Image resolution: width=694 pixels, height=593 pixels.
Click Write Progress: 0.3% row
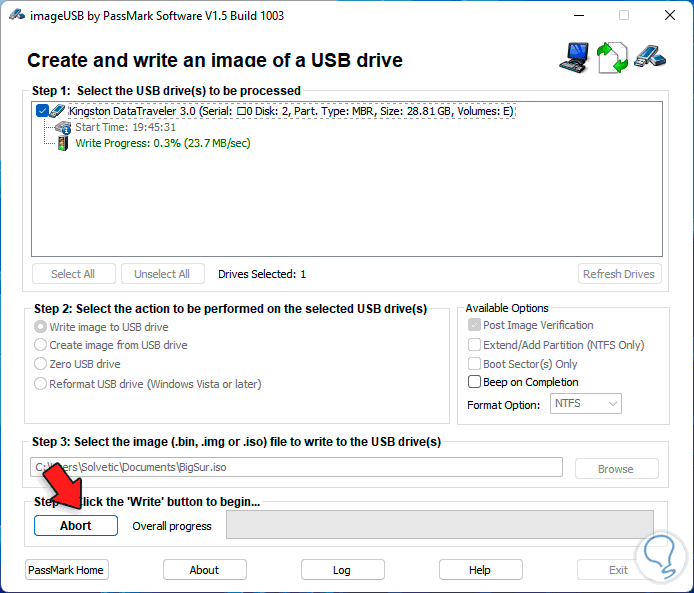point(163,143)
